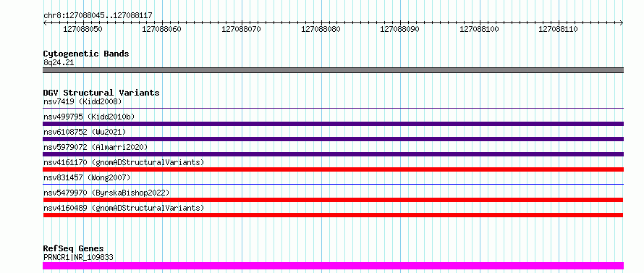
Task: Select the gray 8q24.21 cytogenetic band bar
Action: coord(333,70)
